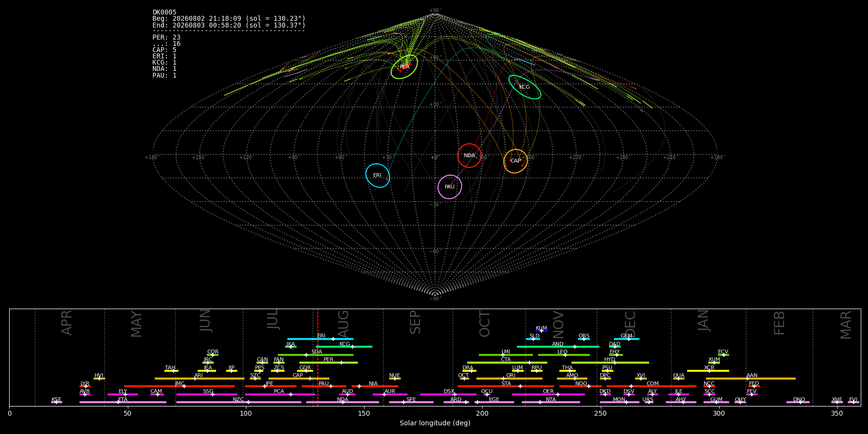Select the pink PAU radiant circle
The width and height of the screenshot is (868, 434).
tap(450, 187)
